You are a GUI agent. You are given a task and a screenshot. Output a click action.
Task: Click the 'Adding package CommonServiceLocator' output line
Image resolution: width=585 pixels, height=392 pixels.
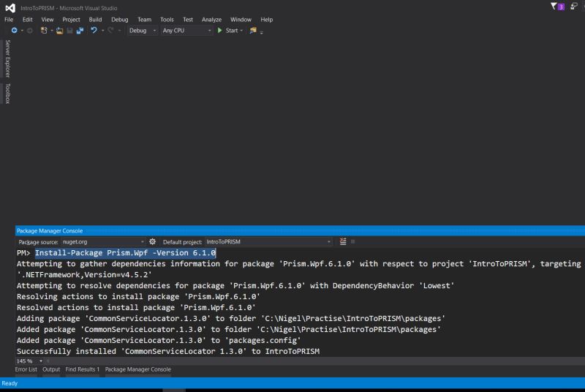click(231, 319)
